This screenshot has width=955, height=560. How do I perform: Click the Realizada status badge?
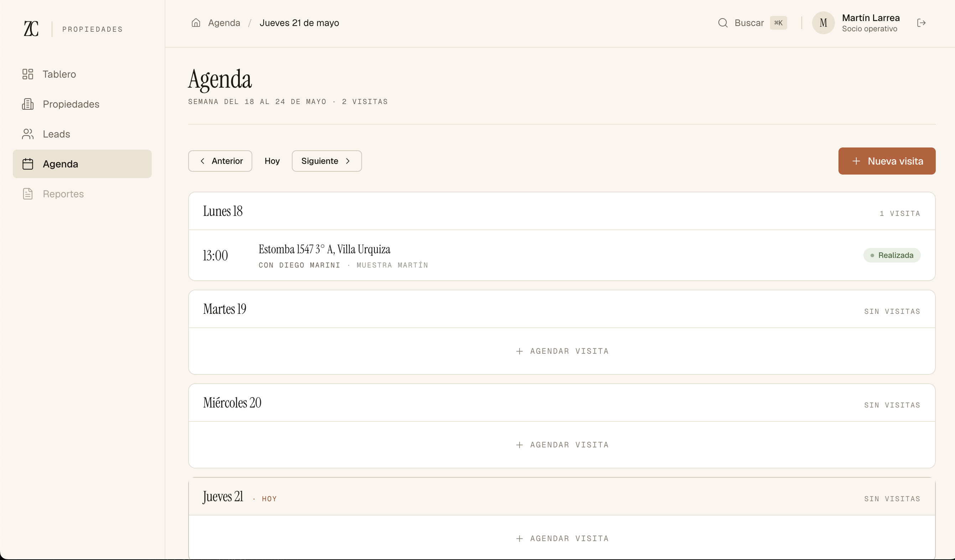(x=892, y=255)
